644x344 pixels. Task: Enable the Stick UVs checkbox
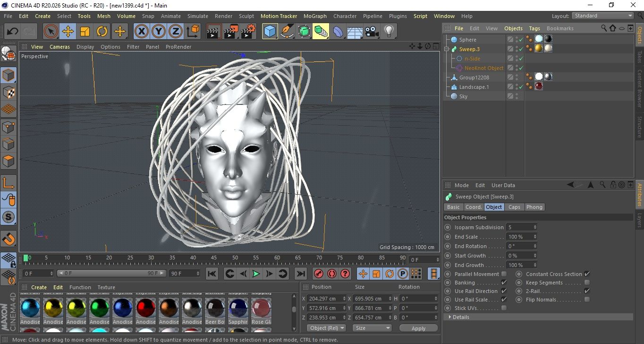(x=504, y=308)
